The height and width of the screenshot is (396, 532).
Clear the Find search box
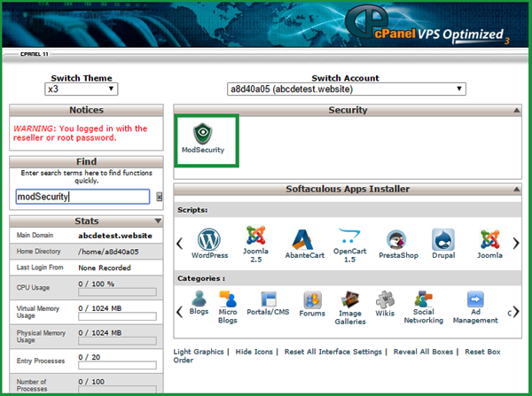pos(159,197)
